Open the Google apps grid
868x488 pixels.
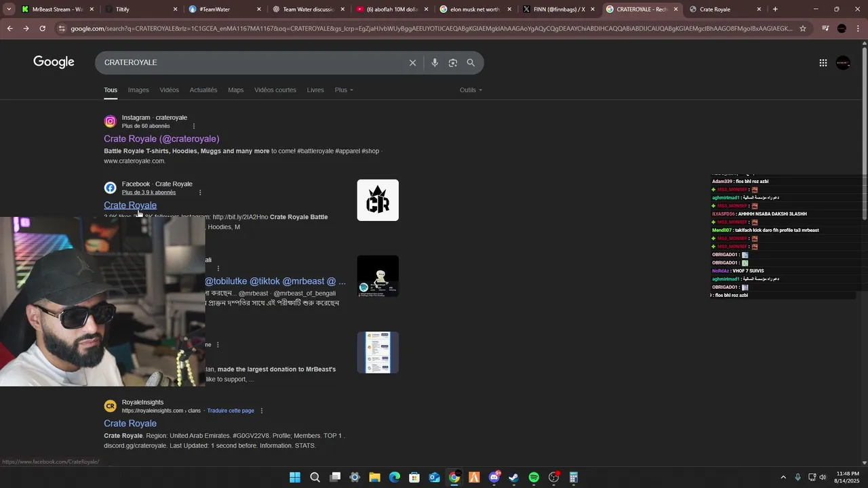[823, 62]
